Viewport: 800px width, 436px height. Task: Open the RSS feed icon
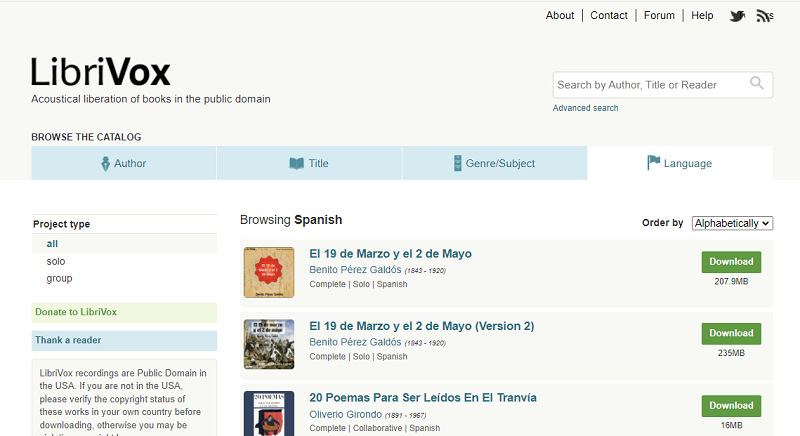[x=764, y=16]
